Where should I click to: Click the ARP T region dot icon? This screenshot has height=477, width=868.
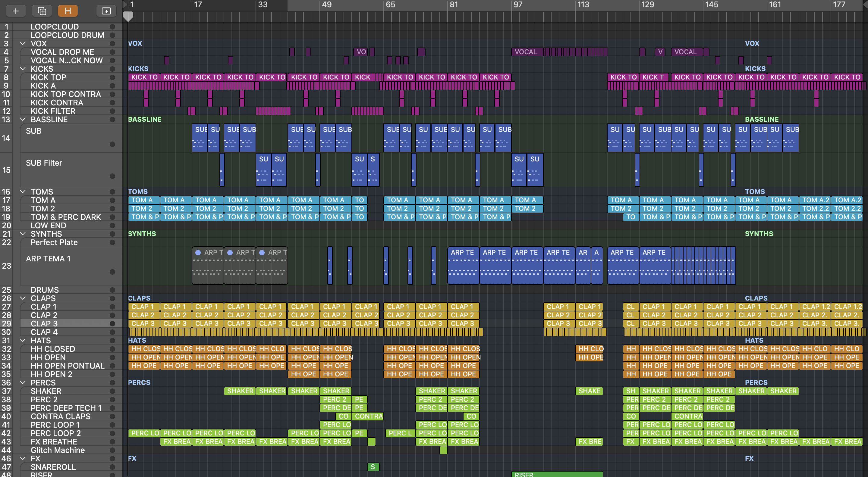click(198, 252)
